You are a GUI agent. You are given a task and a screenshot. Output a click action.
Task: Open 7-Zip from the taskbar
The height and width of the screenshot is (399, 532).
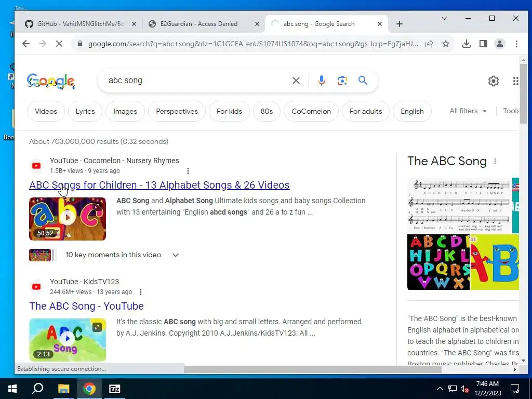pyautogui.click(x=115, y=389)
